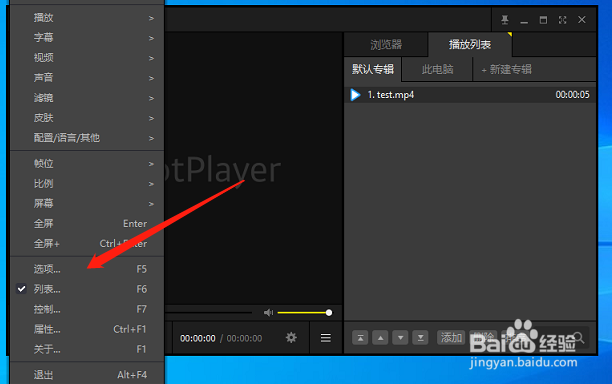The width and height of the screenshot is (612, 384).
Task: Open the 播放 submenu
Action: pos(87,18)
